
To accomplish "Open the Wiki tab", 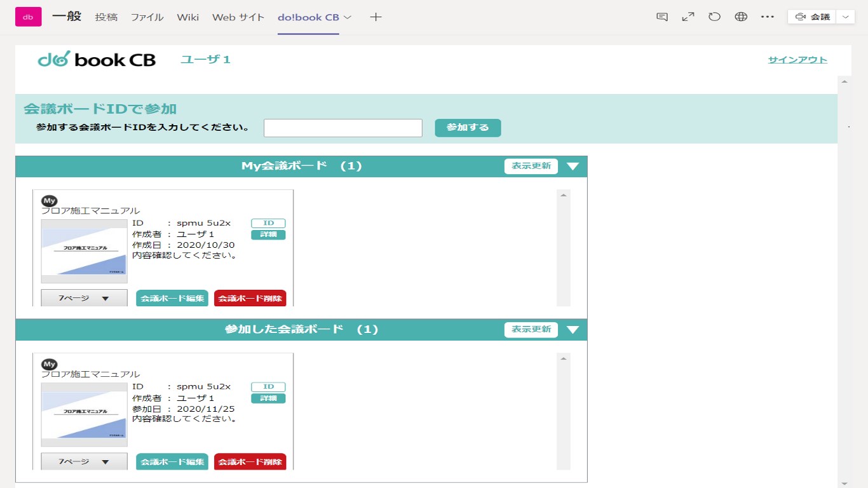I will [x=187, y=17].
